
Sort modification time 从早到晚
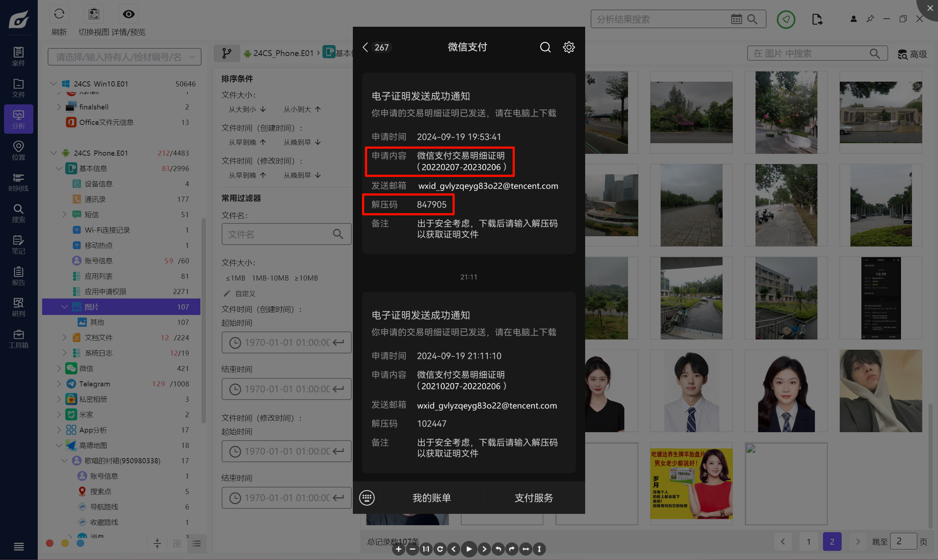tap(247, 175)
